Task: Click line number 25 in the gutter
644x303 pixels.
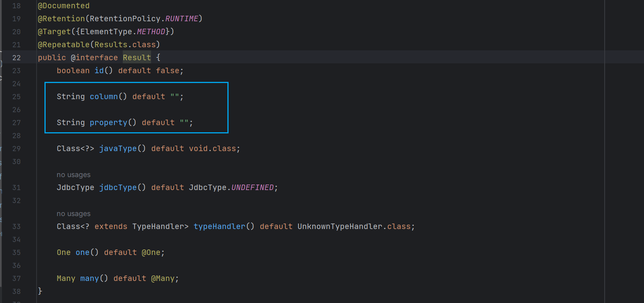Action: [x=17, y=96]
